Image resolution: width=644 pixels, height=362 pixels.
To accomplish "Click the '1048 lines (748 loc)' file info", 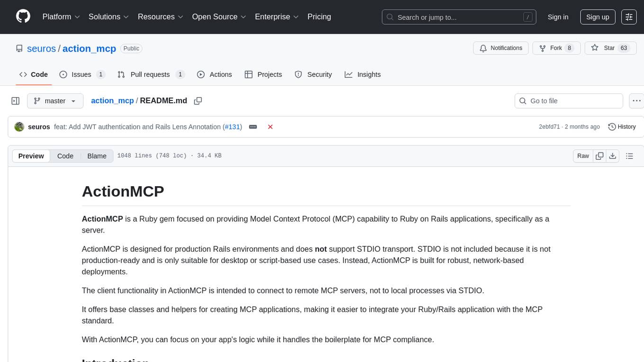I will (152, 156).
